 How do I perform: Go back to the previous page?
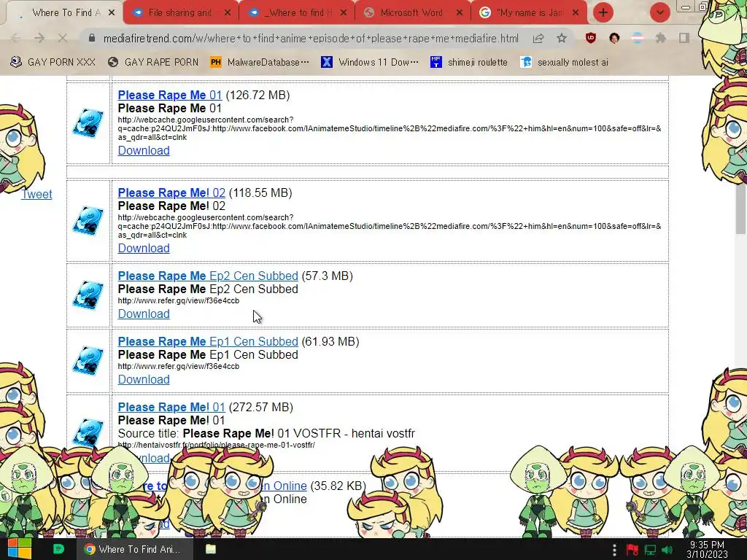[x=16, y=38]
